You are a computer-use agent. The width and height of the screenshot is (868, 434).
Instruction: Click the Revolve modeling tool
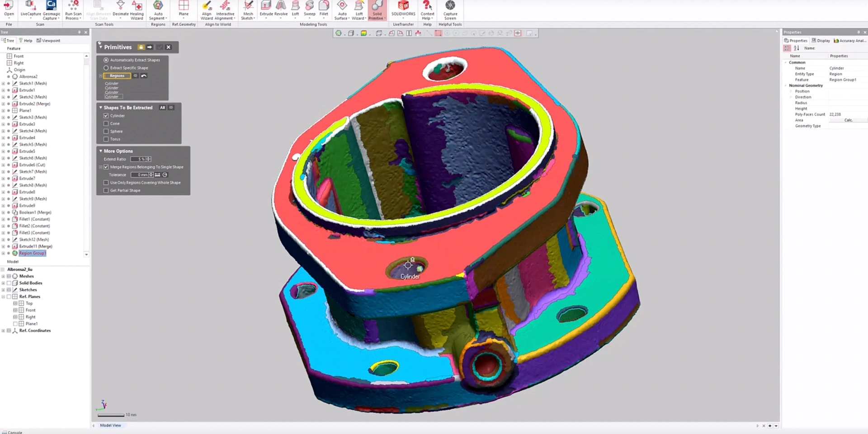[x=281, y=9]
